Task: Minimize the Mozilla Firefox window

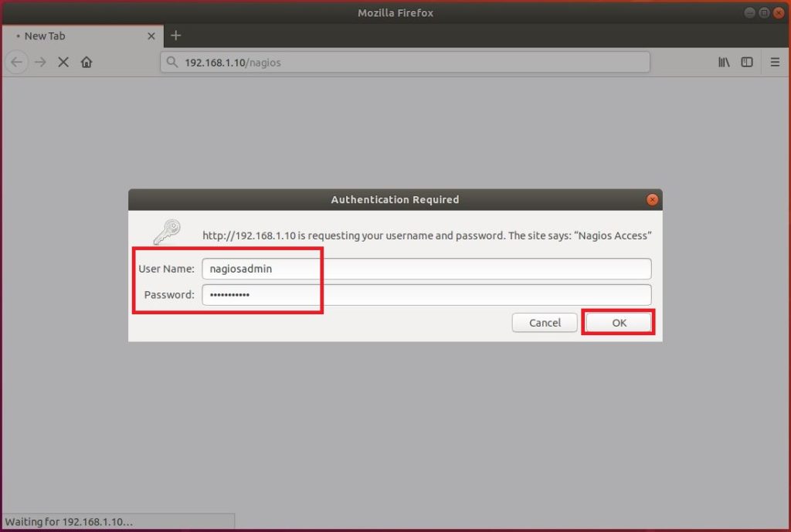Action: point(749,13)
